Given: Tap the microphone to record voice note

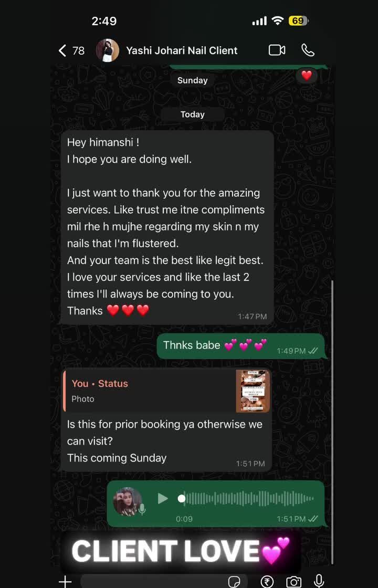Looking at the screenshot, I should click(319, 581).
